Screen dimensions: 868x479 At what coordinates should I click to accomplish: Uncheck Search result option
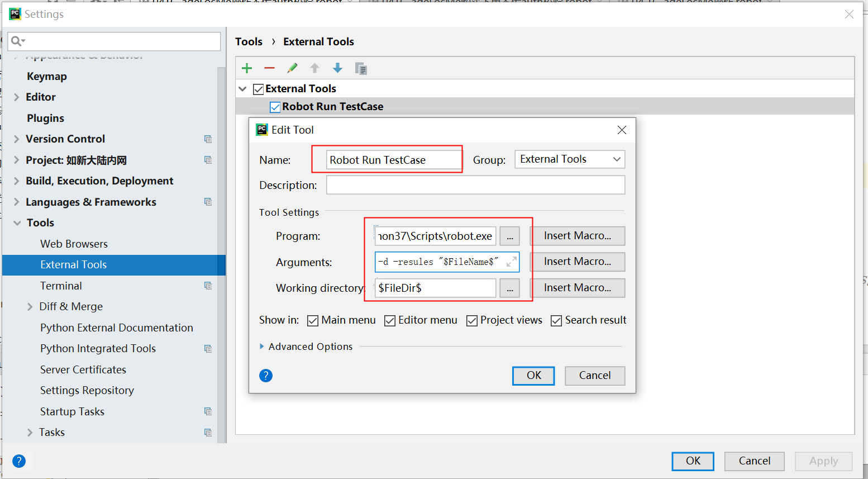[556, 320]
